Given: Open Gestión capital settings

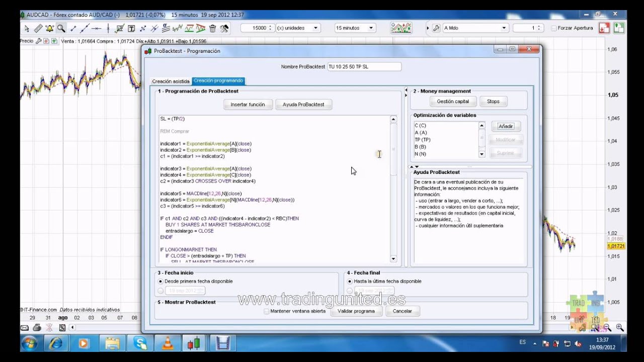Looking at the screenshot, I should pyautogui.click(x=453, y=102).
